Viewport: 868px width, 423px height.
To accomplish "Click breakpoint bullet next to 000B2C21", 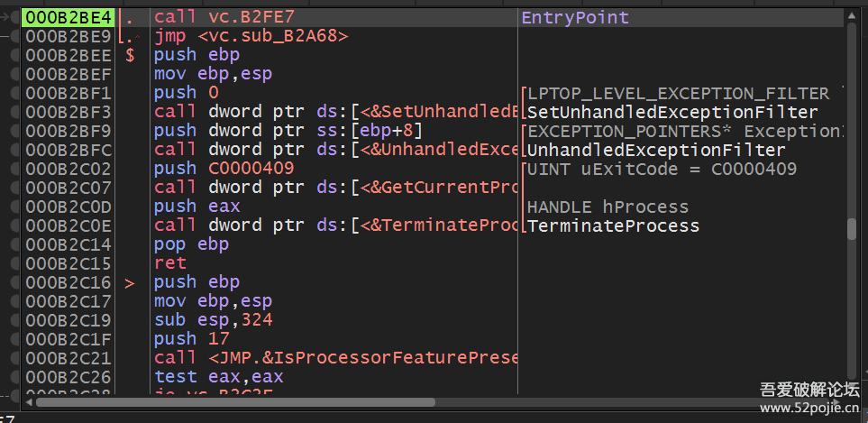I will click(x=14, y=358).
